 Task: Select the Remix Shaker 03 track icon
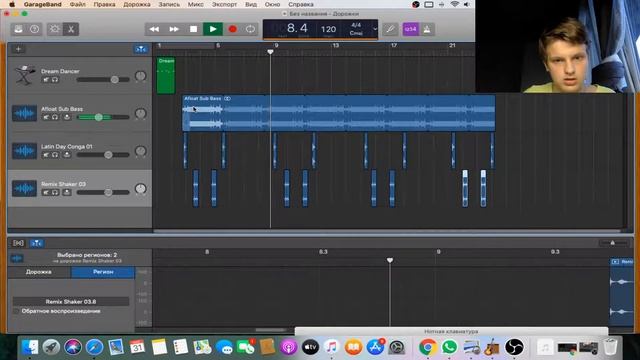coord(24,188)
